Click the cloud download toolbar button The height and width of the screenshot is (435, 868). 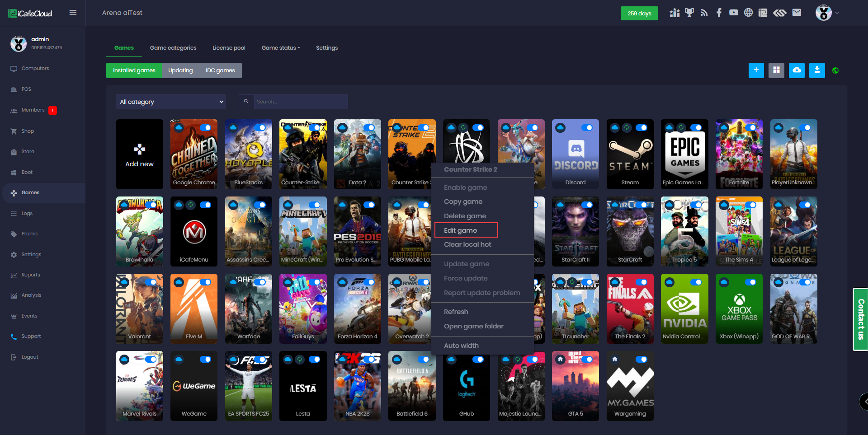797,70
